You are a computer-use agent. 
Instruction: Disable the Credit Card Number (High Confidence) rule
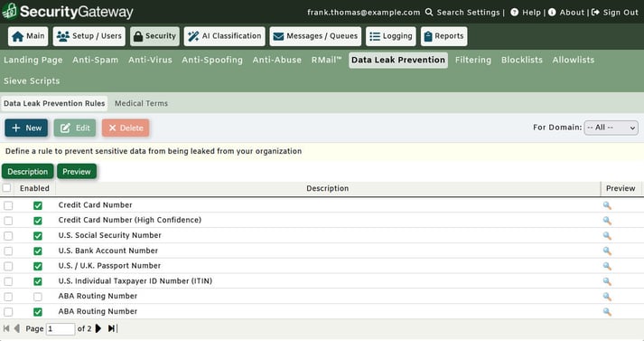(38, 221)
